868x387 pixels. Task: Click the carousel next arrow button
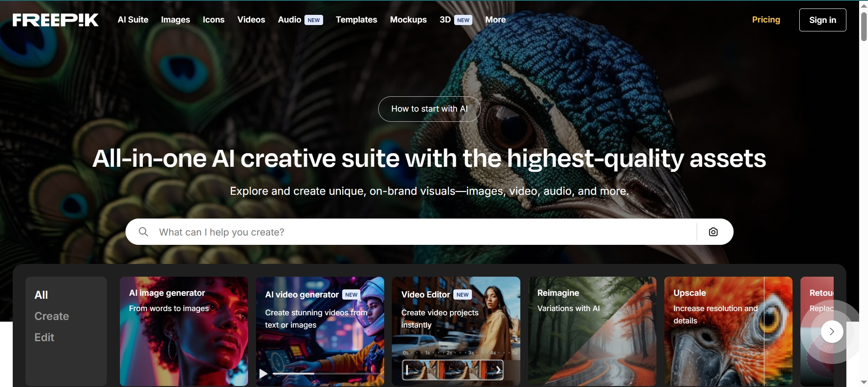(832, 331)
